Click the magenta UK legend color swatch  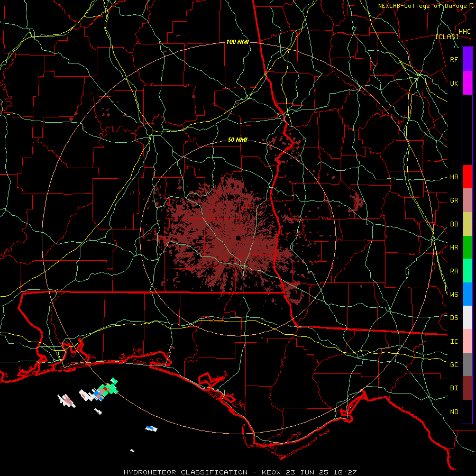click(x=467, y=83)
